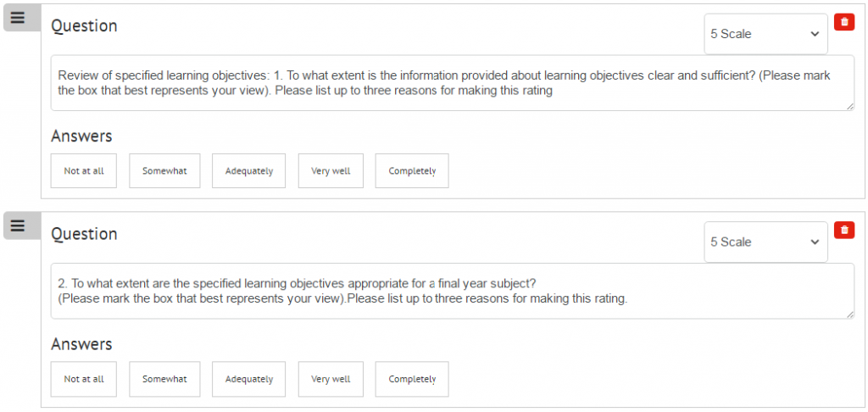Open the first question's 5 Scale dropdown
The image size is (868, 412).
(765, 34)
